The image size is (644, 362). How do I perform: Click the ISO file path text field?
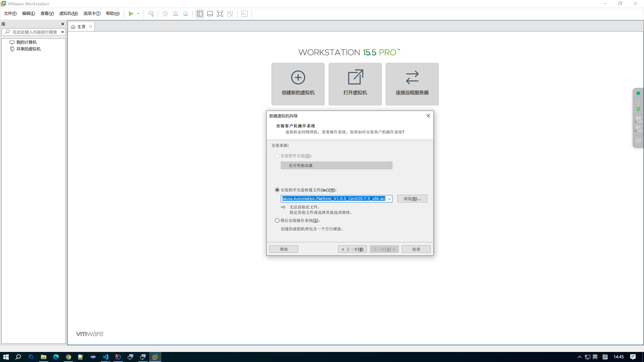(x=334, y=199)
